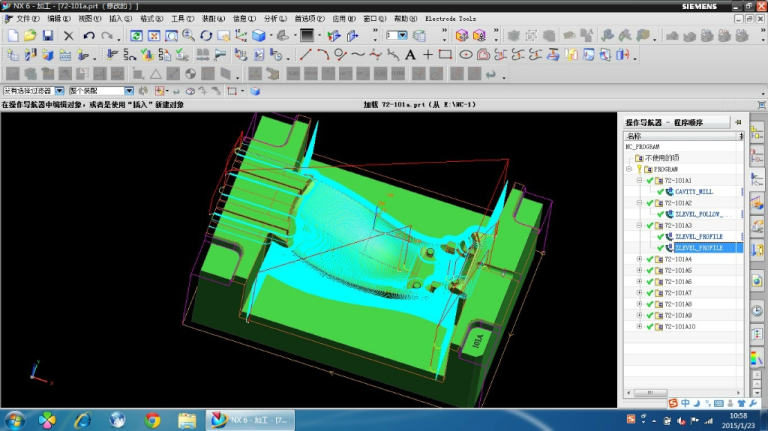Open the 分析 (Analysis) menu
The image size is (768, 431).
[x=275, y=19]
